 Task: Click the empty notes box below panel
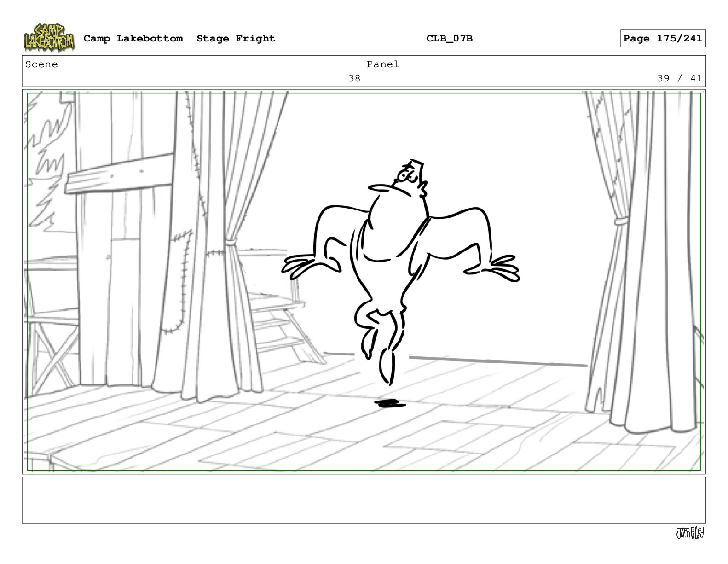364,500
